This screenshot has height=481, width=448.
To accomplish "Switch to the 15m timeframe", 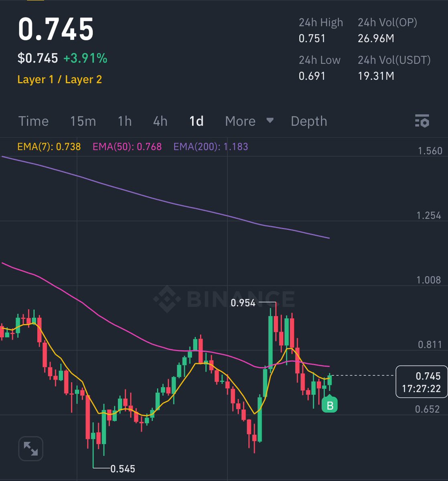I will coord(83,121).
